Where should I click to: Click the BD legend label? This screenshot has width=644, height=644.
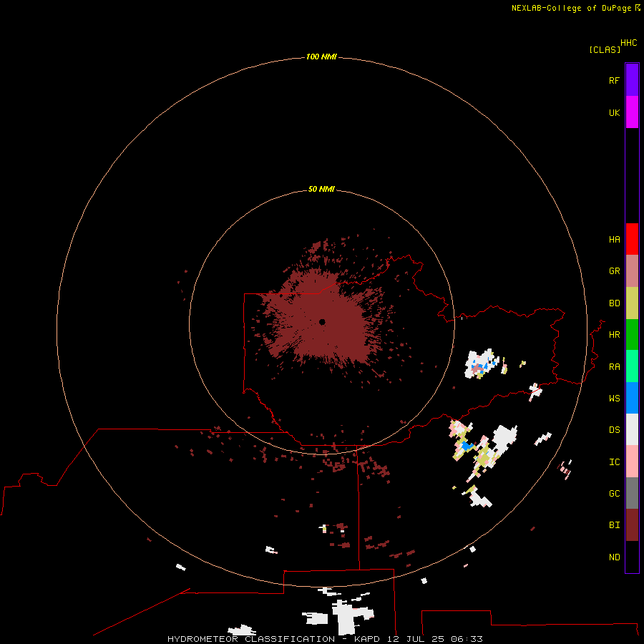[614, 303]
